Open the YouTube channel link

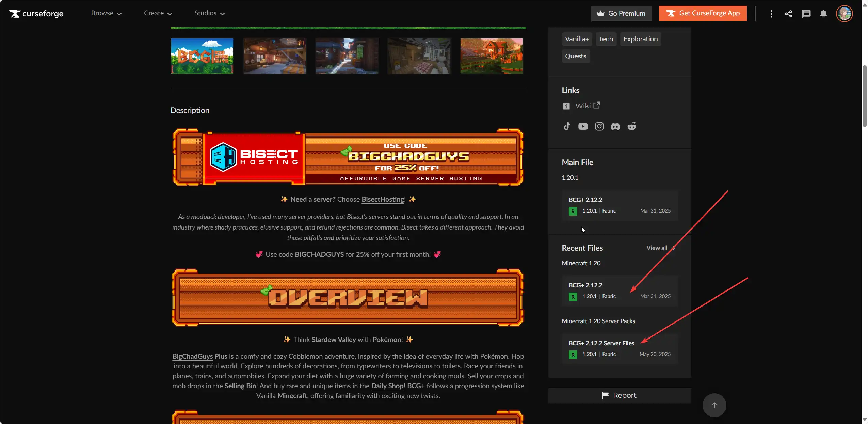point(583,126)
